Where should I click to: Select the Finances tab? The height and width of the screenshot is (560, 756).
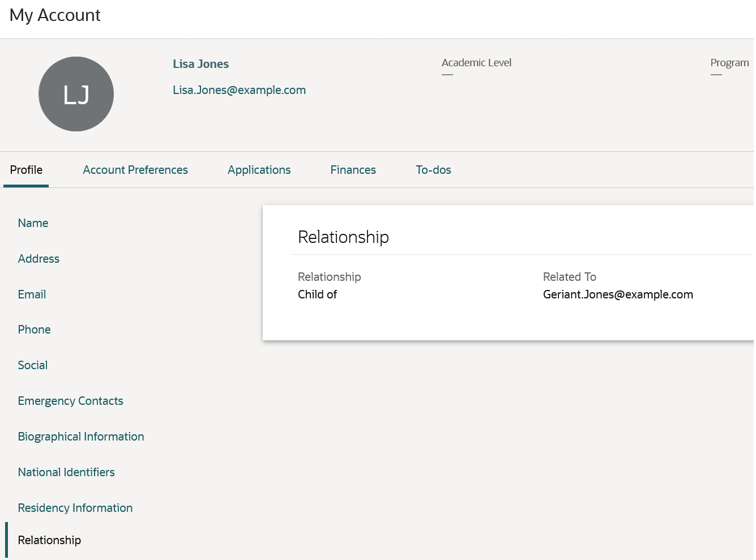point(353,170)
